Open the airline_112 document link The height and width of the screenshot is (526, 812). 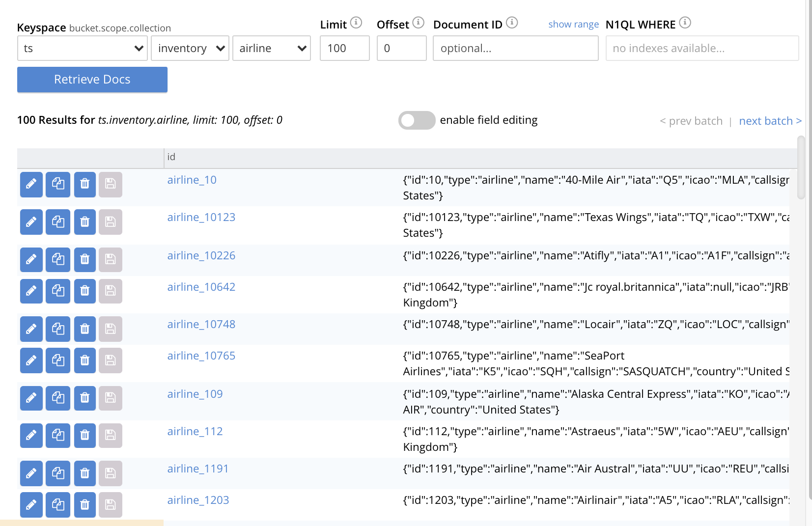(195, 431)
